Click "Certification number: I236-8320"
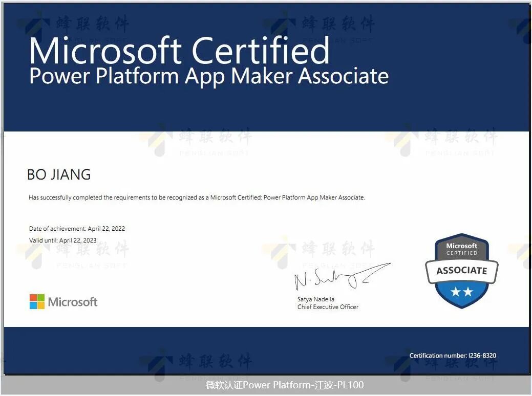 click(x=453, y=355)
